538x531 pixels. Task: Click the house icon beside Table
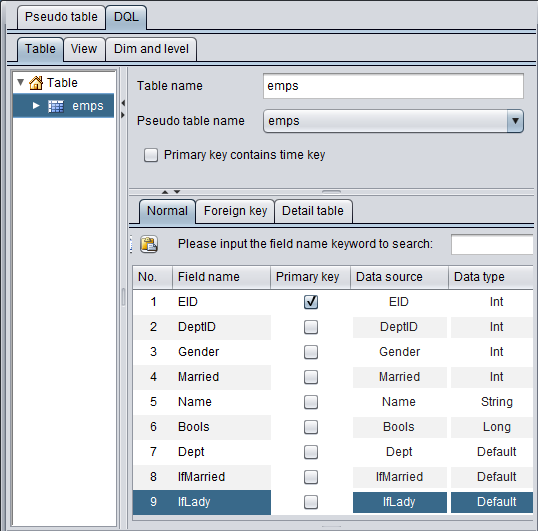tap(36, 83)
